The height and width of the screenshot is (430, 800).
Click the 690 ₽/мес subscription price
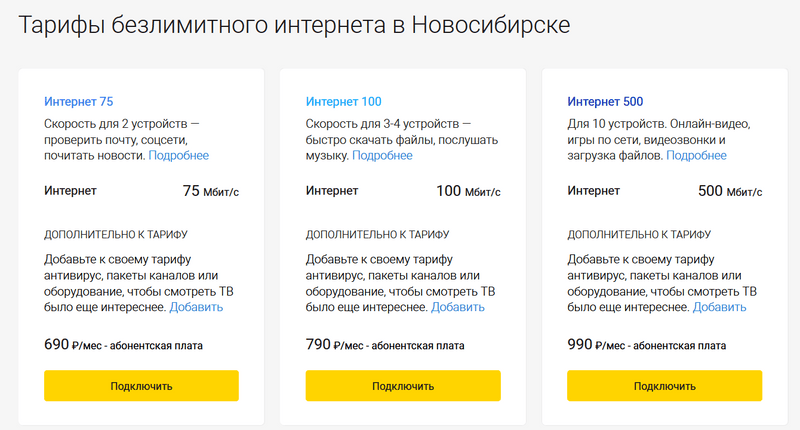(123, 345)
